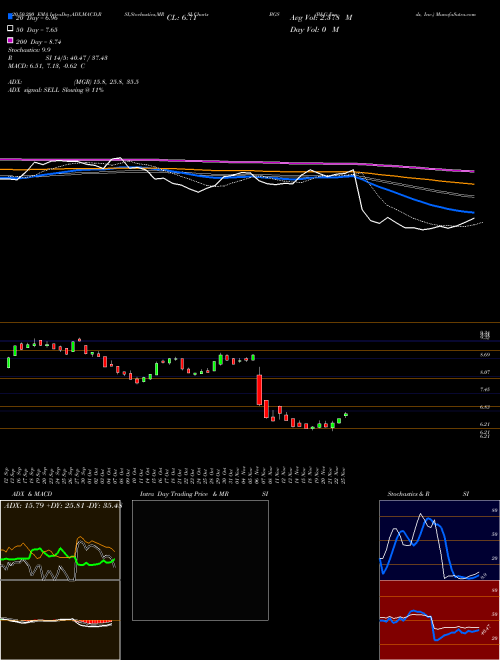Viewport: 500px width, 660px height.
Task: Click the last green candlestick on the chart
Action: click(x=346, y=415)
